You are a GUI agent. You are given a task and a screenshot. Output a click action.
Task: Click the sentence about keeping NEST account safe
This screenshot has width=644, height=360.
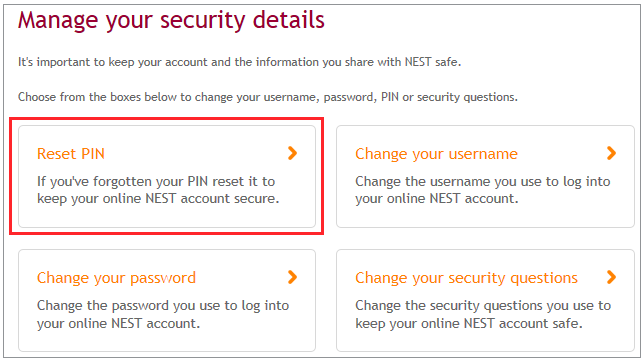tap(239, 62)
